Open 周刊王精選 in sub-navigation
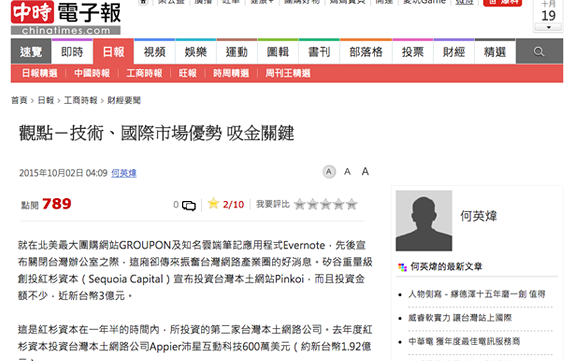This screenshot has height=361, width=575. click(x=288, y=73)
